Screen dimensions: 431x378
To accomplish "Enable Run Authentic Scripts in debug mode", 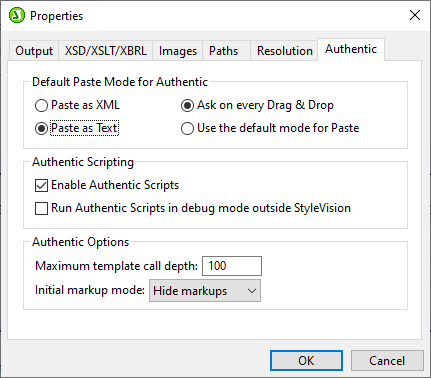I will point(41,208).
